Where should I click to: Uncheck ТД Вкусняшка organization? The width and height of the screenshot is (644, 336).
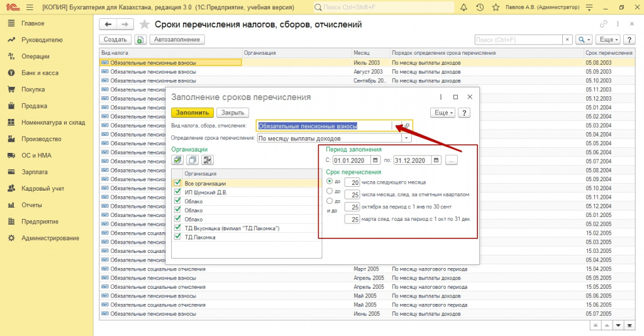tap(177, 228)
